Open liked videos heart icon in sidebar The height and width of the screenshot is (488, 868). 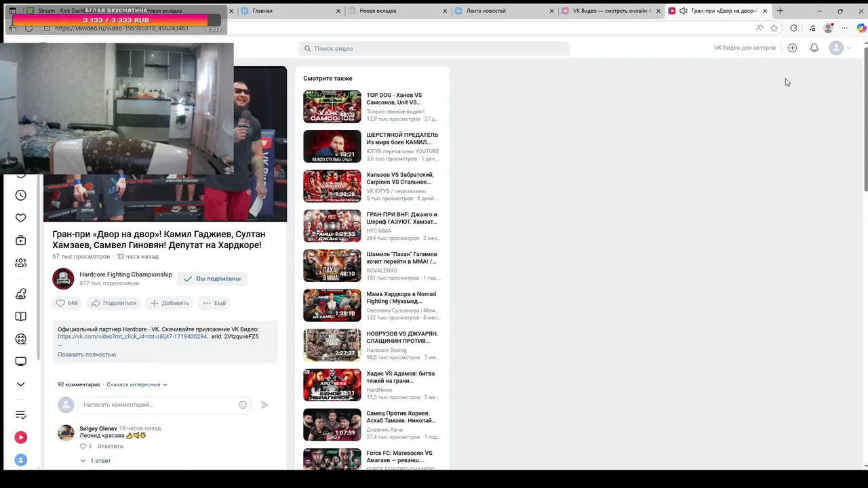[21, 218]
